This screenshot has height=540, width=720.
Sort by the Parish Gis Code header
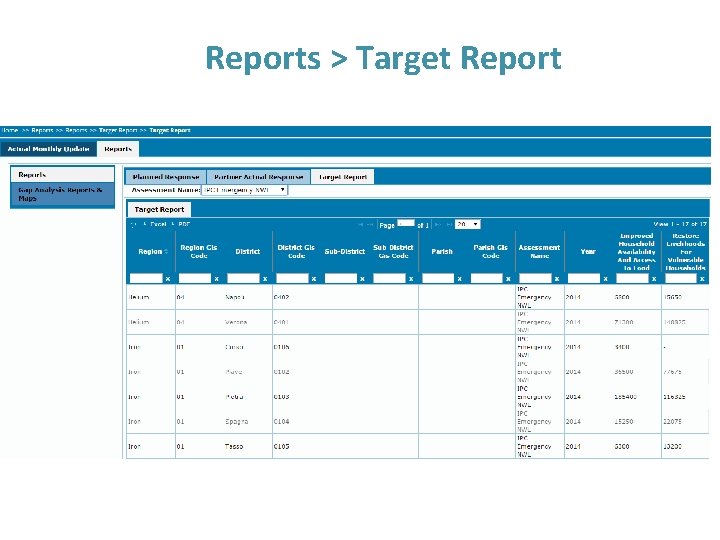490,252
